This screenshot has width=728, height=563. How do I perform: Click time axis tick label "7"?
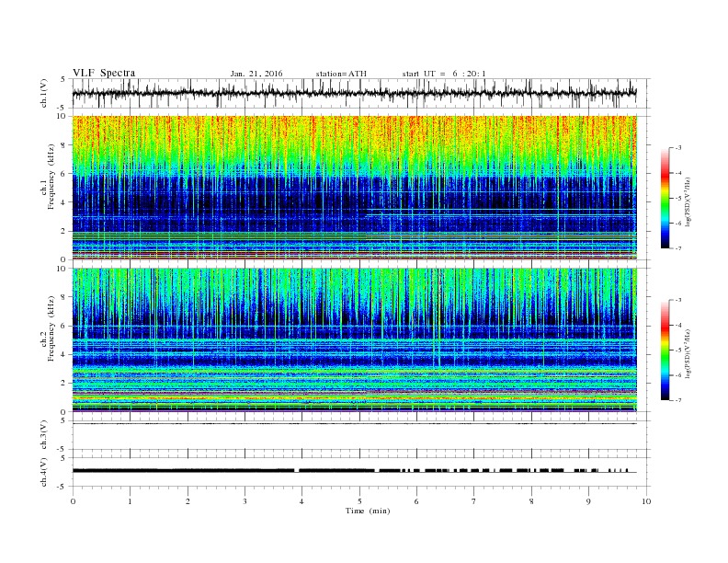coord(474,501)
